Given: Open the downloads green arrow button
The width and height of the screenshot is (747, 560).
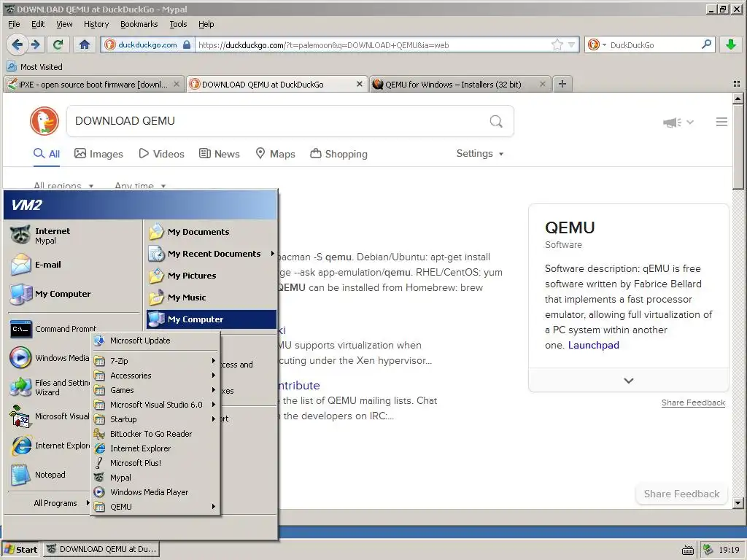Looking at the screenshot, I should point(730,44).
